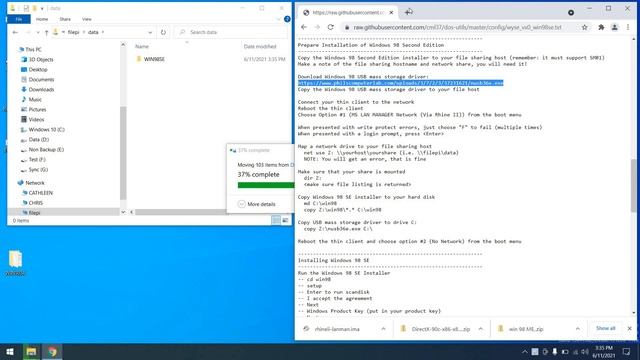640x360 pixels.
Task: Expand More details in move dialog
Action: coord(257,204)
